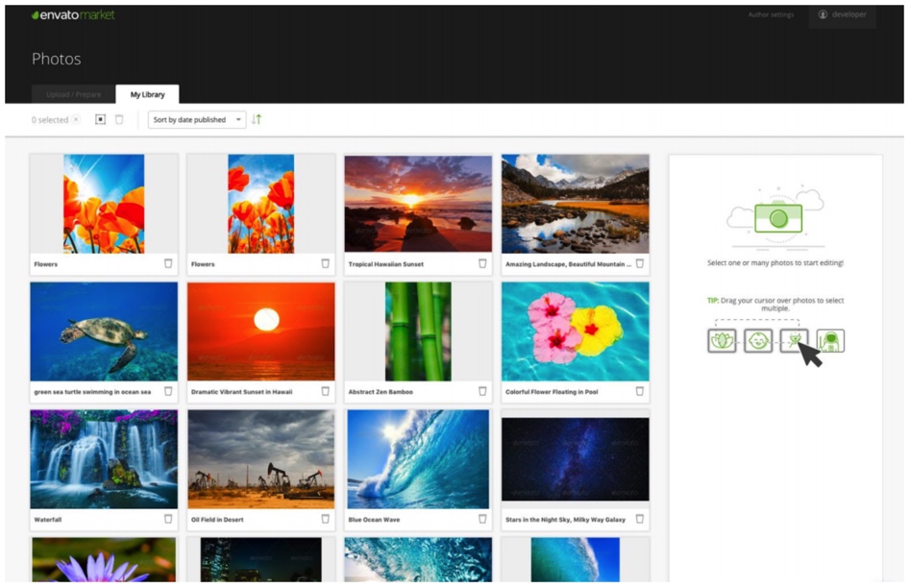This screenshot has width=910, height=588.
Task: Click the "green sea turtle swimming in ocean sea" title
Action: [x=92, y=392]
